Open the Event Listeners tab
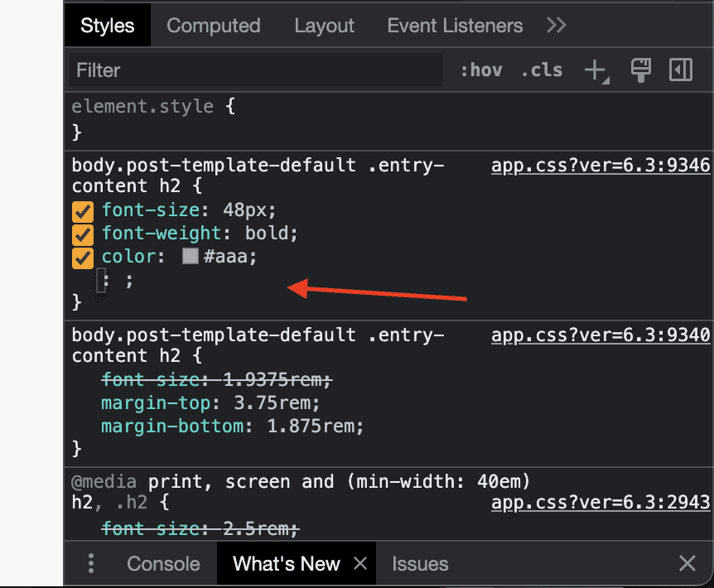This screenshot has height=588, width=714. click(x=455, y=26)
